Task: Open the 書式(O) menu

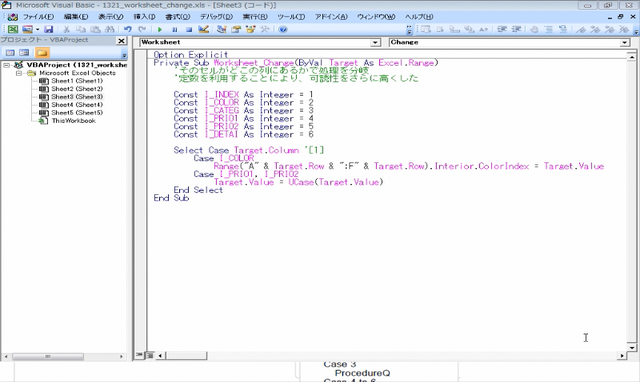Action: coord(178,17)
